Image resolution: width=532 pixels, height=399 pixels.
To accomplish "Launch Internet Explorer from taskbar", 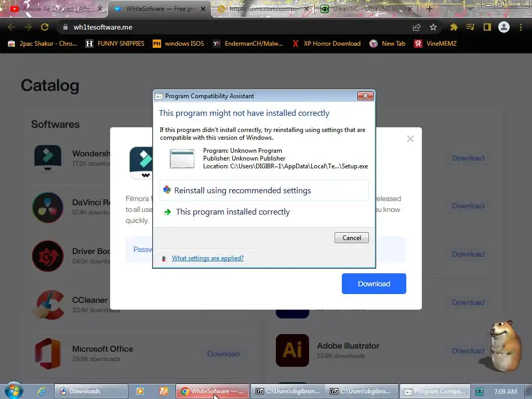I will (42, 391).
